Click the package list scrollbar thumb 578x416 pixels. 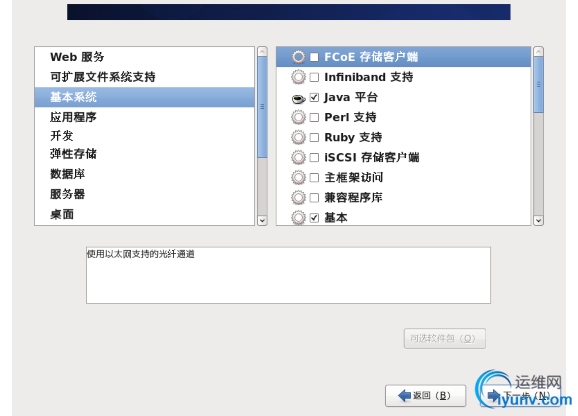click(x=538, y=85)
